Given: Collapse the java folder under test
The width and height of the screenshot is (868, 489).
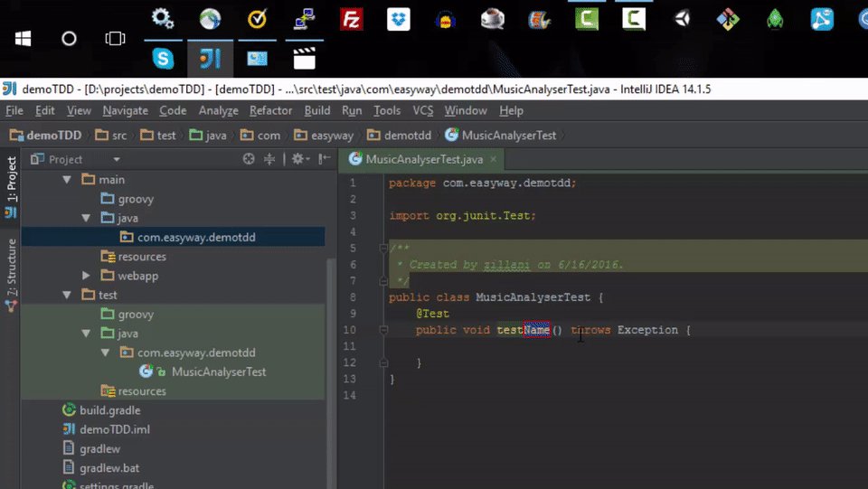Looking at the screenshot, I should (x=87, y=334).
